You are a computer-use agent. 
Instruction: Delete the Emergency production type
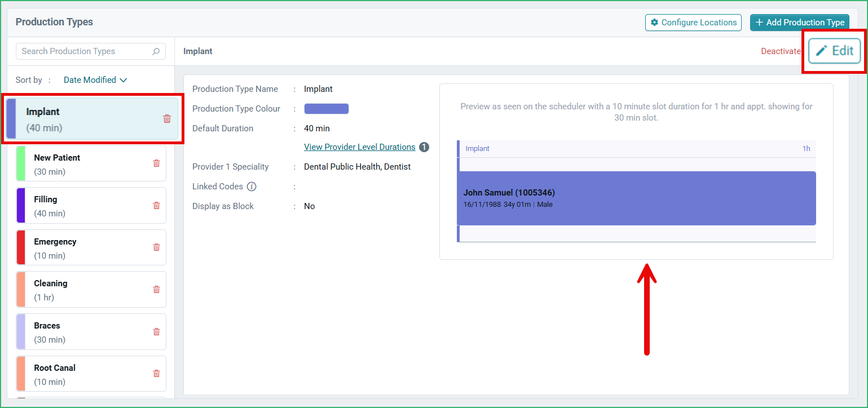(157, 247)
